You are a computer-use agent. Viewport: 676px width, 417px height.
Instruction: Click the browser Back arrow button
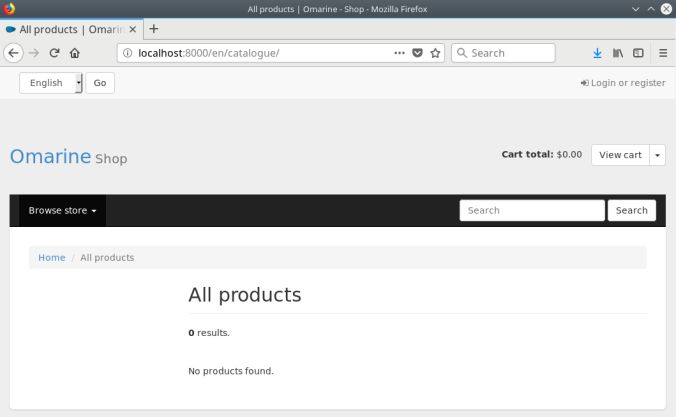click(13, 53)
